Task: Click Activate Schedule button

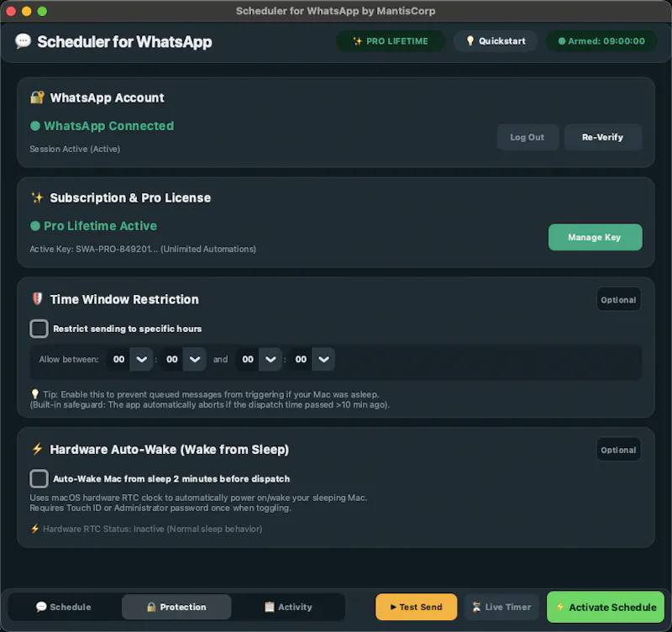Action: coord(606,607)
